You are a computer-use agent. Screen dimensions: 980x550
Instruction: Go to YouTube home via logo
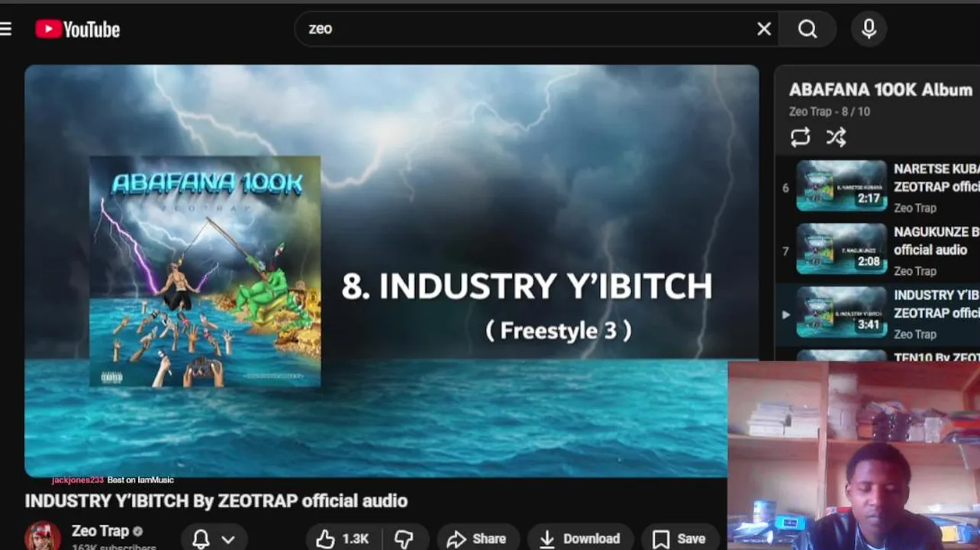pyautogui.click(x=78, y=29)
